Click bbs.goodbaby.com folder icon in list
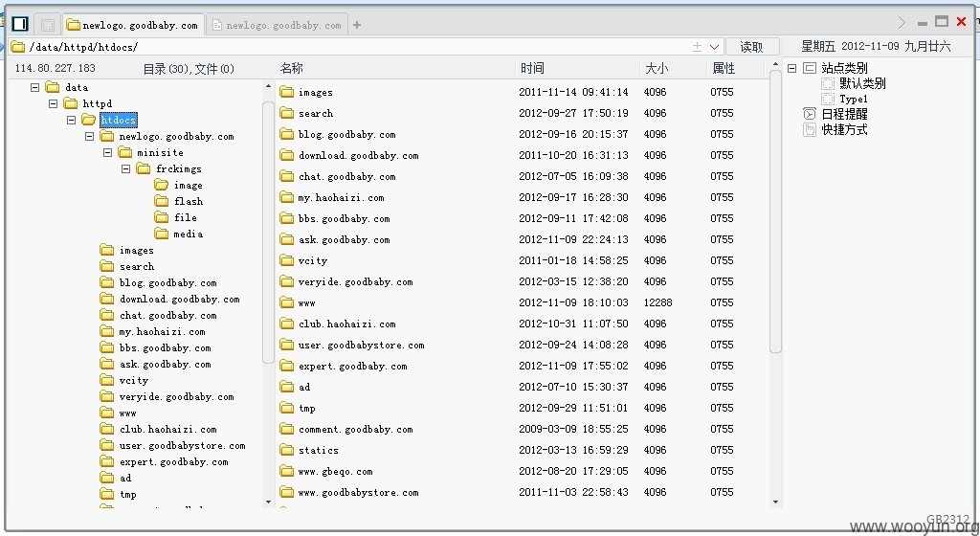The image size is (980, 536). (x=287, y=218)
